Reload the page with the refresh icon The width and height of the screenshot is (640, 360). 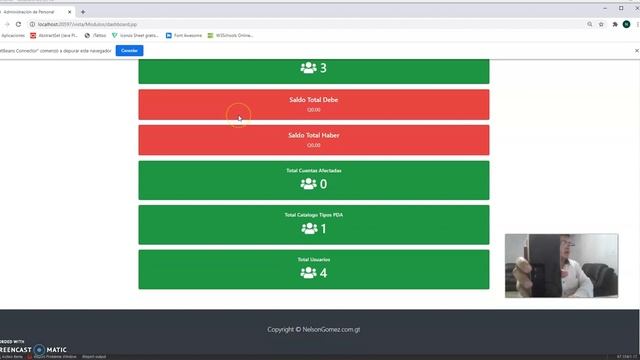click(18, 24)
